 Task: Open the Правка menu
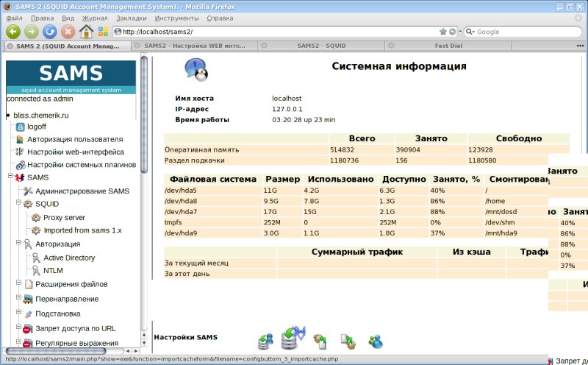tap(43, 18)
